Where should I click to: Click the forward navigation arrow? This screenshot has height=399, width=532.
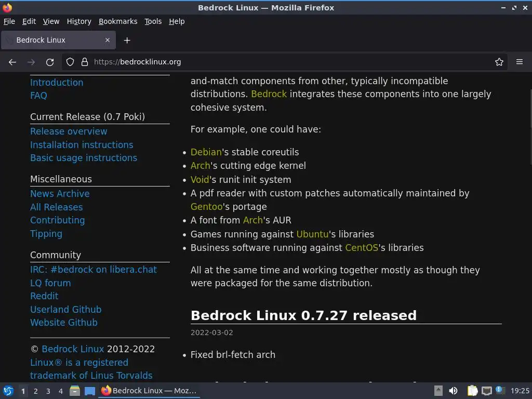coord(31,62)
